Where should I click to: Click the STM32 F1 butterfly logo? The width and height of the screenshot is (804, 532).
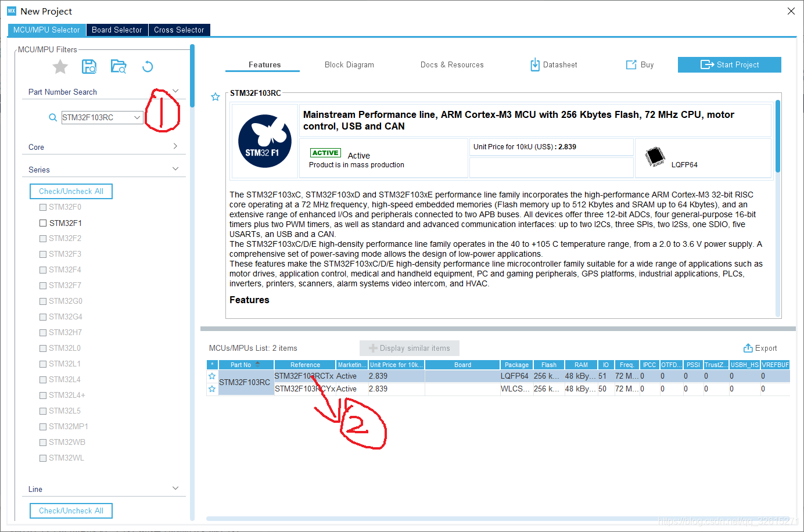tap(265, 141)
